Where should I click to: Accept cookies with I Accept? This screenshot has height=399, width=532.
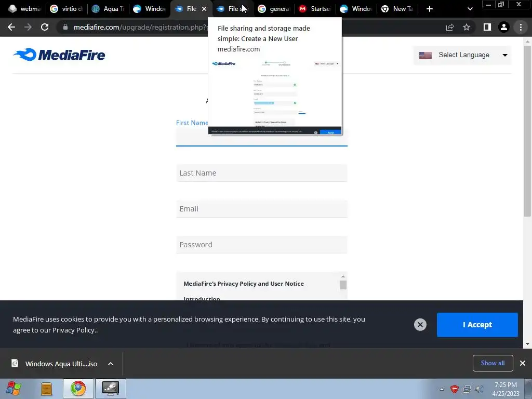coord(477,325)
